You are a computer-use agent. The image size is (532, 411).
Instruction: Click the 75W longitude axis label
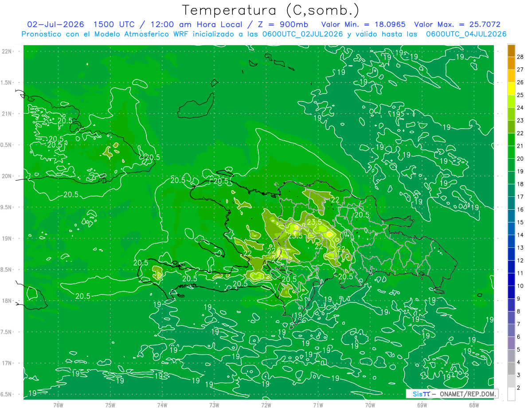[x=110, y=405]
